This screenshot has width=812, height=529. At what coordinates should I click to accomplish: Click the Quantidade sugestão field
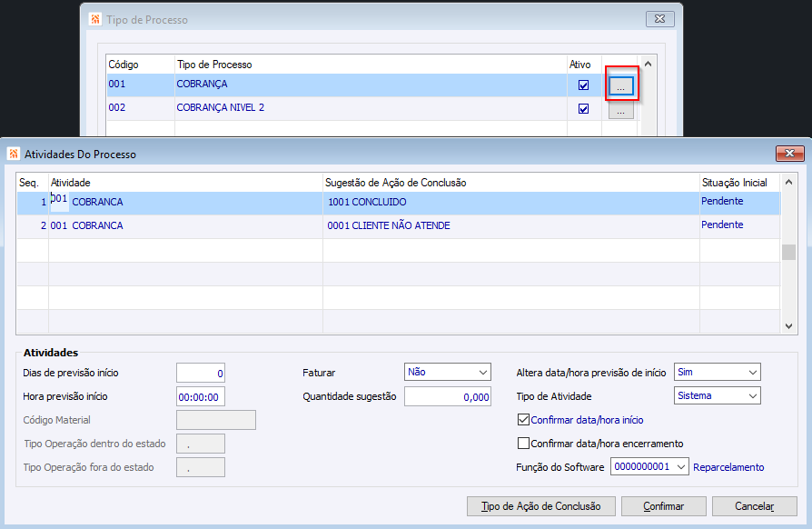coord(448,397)
